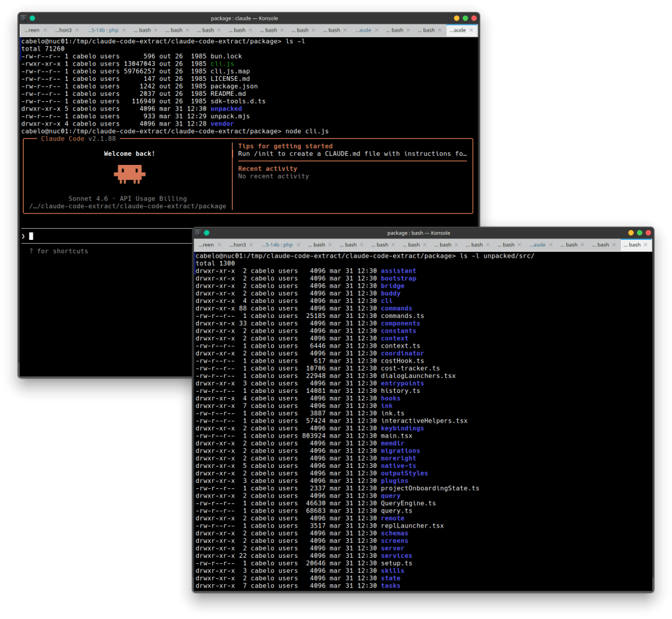
Task: Click the Konsole app icon in the claude window title bar
Action: pos(24,18)
